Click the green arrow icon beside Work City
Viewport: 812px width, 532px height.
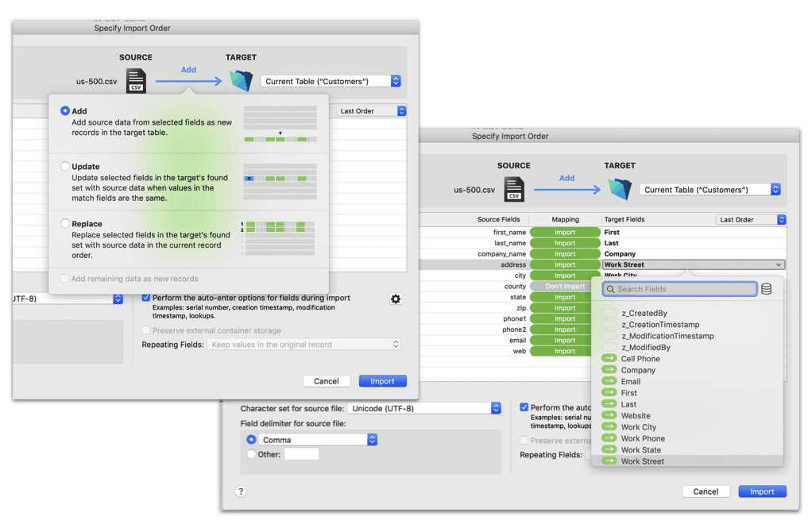click(609, 426)
